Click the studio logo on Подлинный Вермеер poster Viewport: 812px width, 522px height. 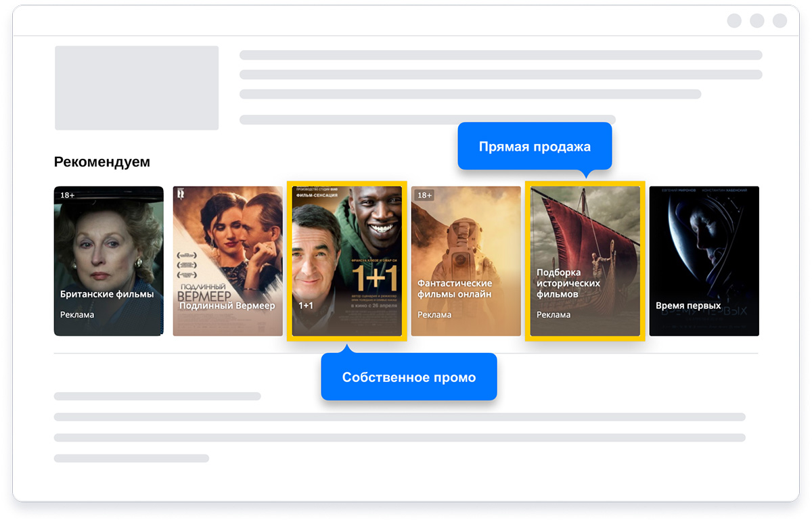pyautogui.click(x=181, y=193)
